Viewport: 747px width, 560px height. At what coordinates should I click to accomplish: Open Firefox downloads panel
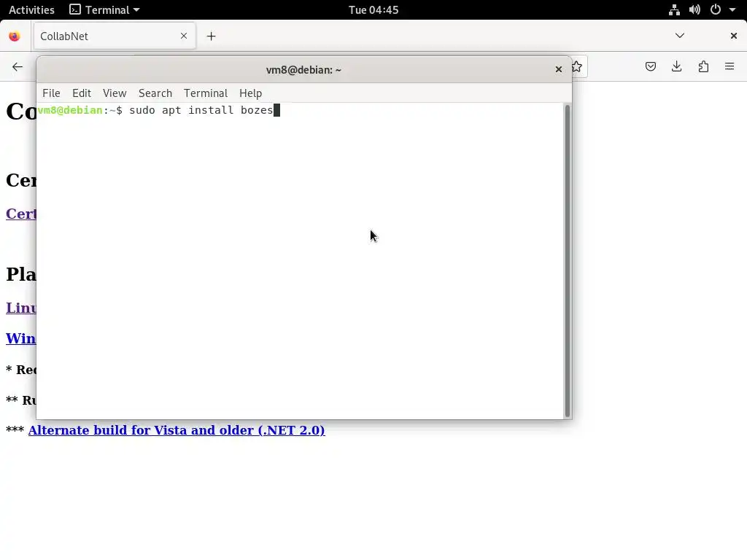pyautogui.click(x=676, y=66)
